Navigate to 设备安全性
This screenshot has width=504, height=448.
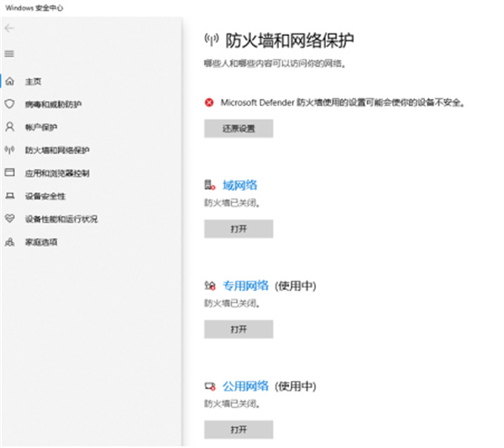45,196
